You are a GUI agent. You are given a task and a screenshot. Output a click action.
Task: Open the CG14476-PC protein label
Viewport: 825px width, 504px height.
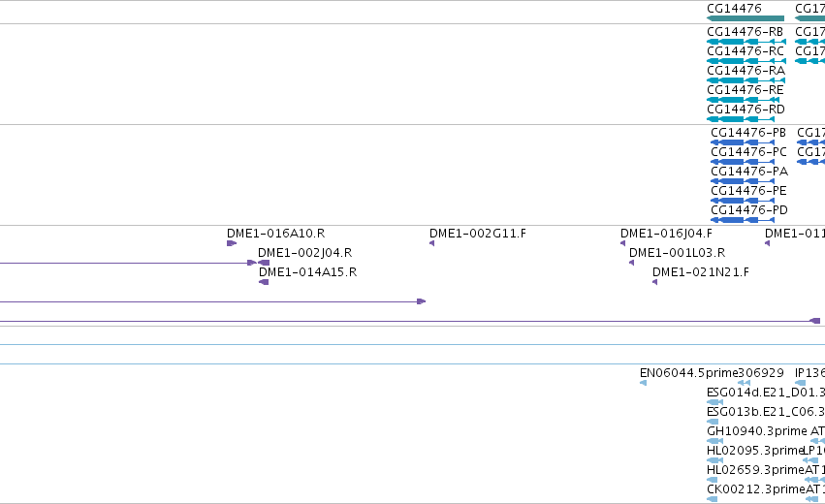pos(748,152)
